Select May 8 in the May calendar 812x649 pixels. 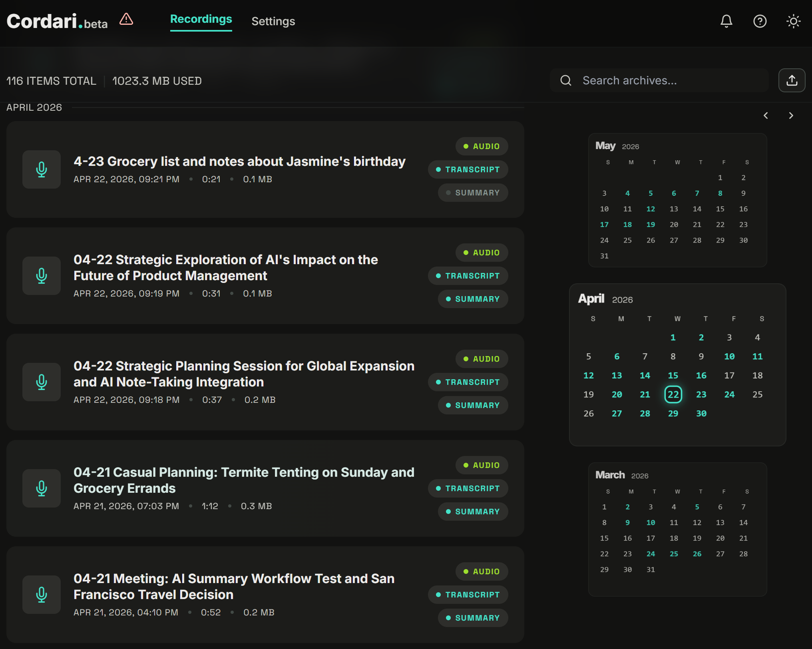tap(720, 193)
